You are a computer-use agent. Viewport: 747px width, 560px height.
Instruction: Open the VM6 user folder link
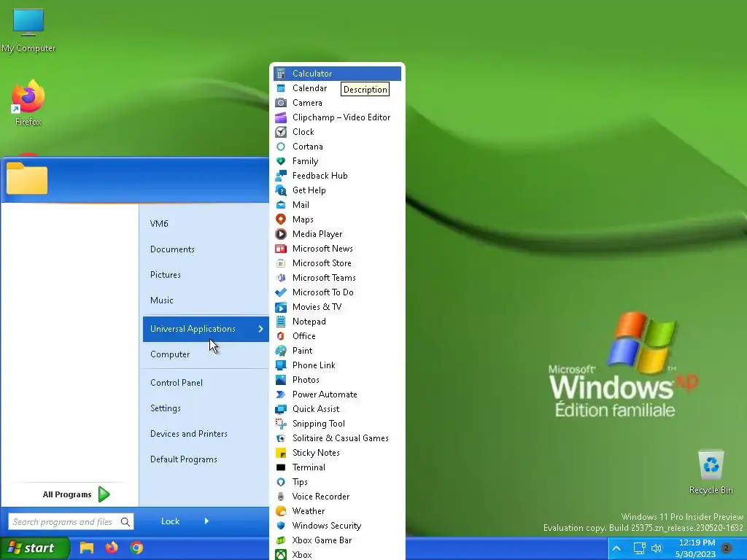point(159,224)
